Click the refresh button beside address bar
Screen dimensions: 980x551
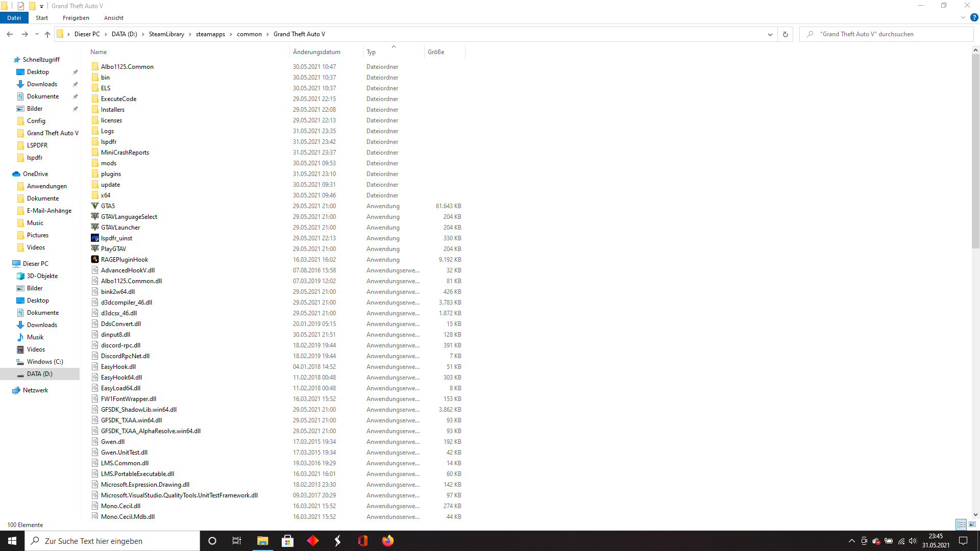[785, 34]
